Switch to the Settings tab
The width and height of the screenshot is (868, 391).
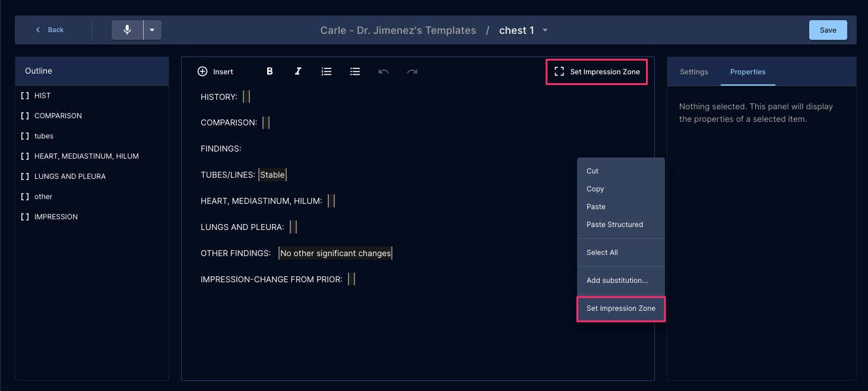(x=693, y=72)
